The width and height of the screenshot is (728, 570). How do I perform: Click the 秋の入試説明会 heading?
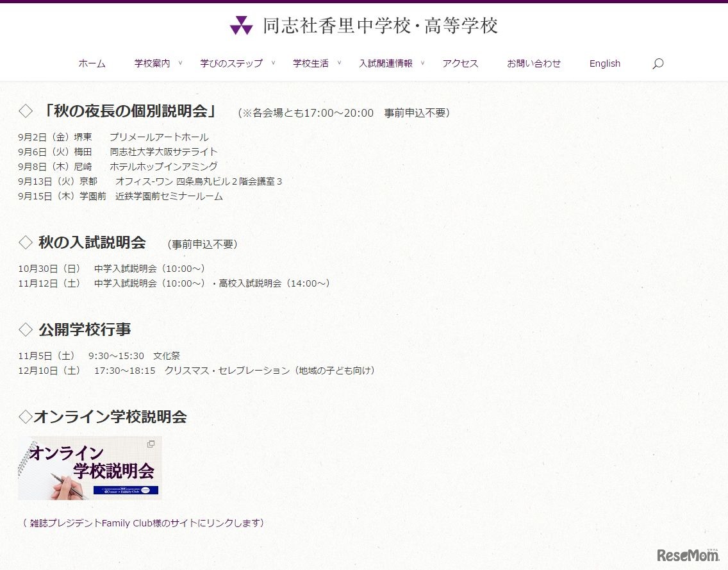(x=93, y=243)
